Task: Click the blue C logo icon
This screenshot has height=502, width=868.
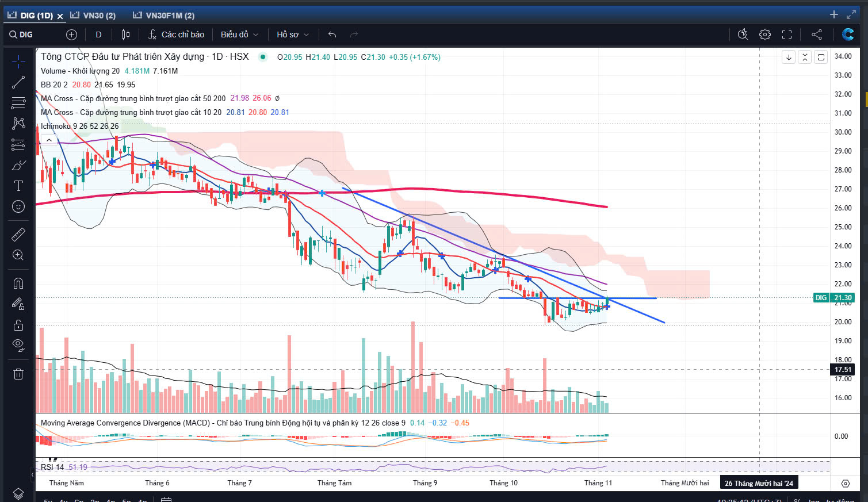Action: (848, 35)
